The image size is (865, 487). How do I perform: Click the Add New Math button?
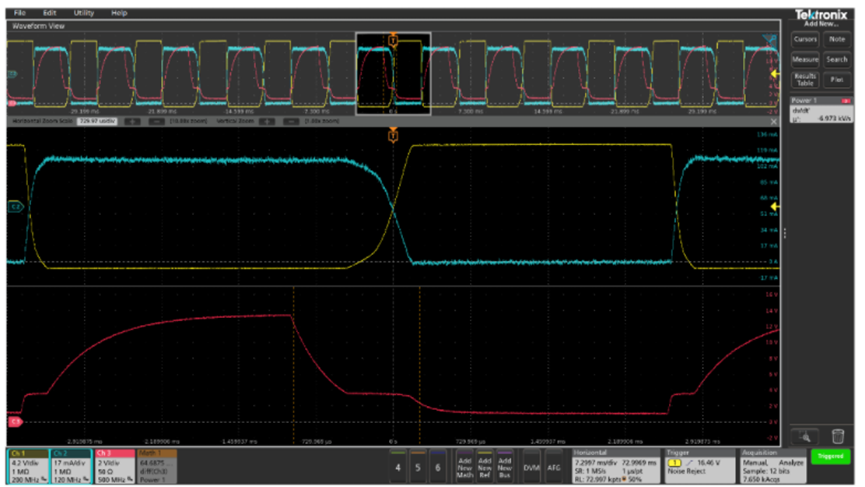[x=464, y=466]
